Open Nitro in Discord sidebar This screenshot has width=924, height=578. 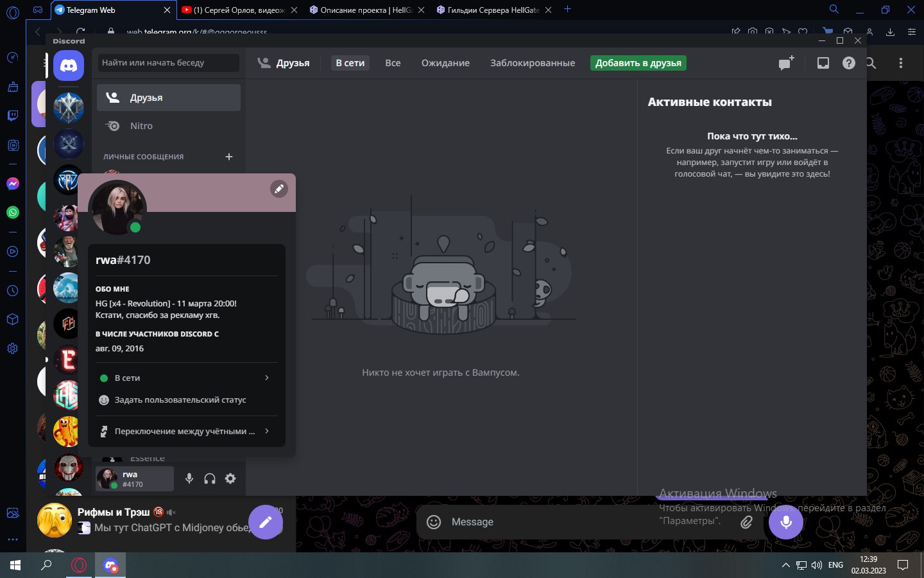tap(169, 126)
